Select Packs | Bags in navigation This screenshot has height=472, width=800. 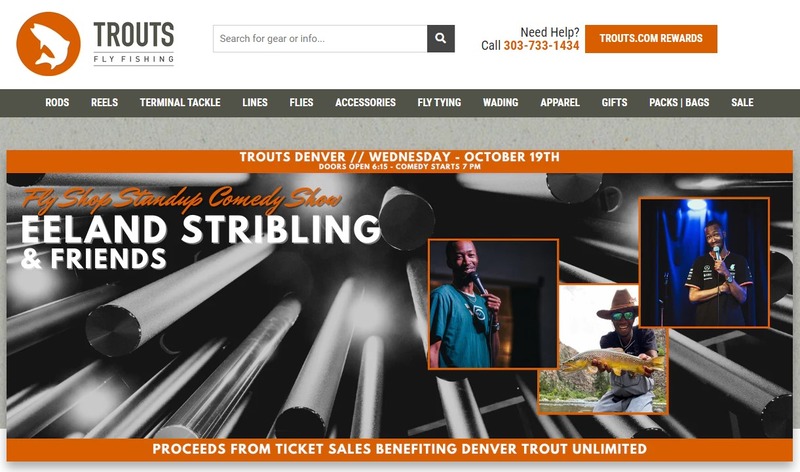pyautogui.click(x=679, y=103)
